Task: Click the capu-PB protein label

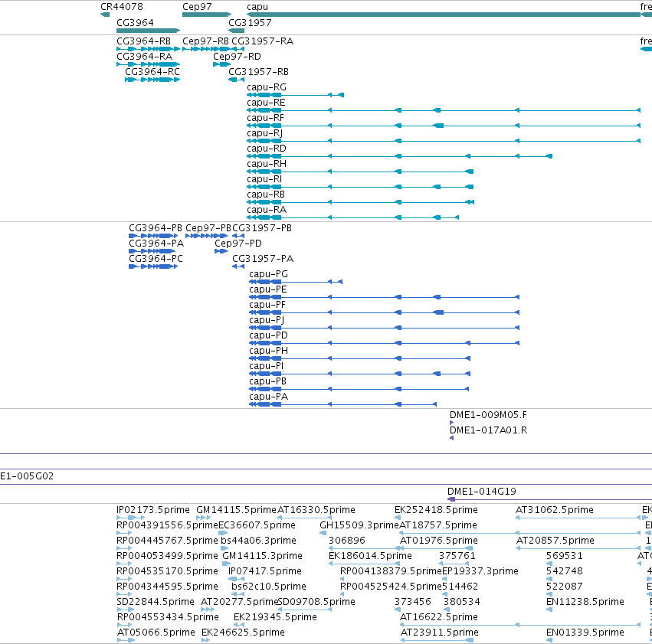Action: 268,382
